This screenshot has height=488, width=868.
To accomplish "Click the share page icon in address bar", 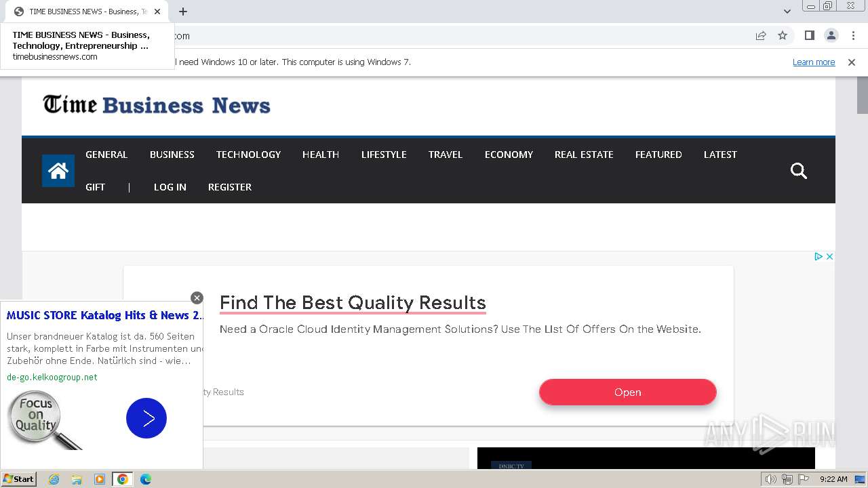I will [761, 35].
